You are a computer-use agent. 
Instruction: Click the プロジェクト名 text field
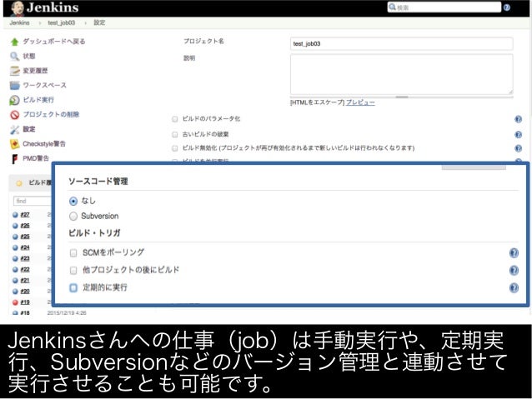[x=401, y=43]
